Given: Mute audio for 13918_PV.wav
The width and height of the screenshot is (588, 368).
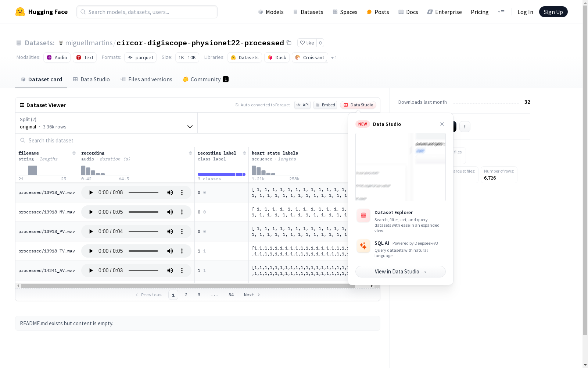Looking at the screenshot, I should click(x=170, y=231).
